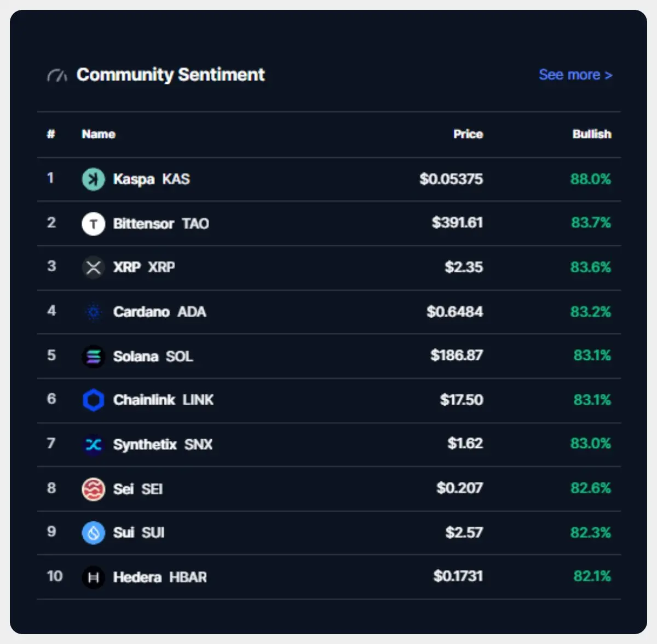Click XRP price $2.35
The height and width of the screenshot is (644, 657).
[464, 267]
